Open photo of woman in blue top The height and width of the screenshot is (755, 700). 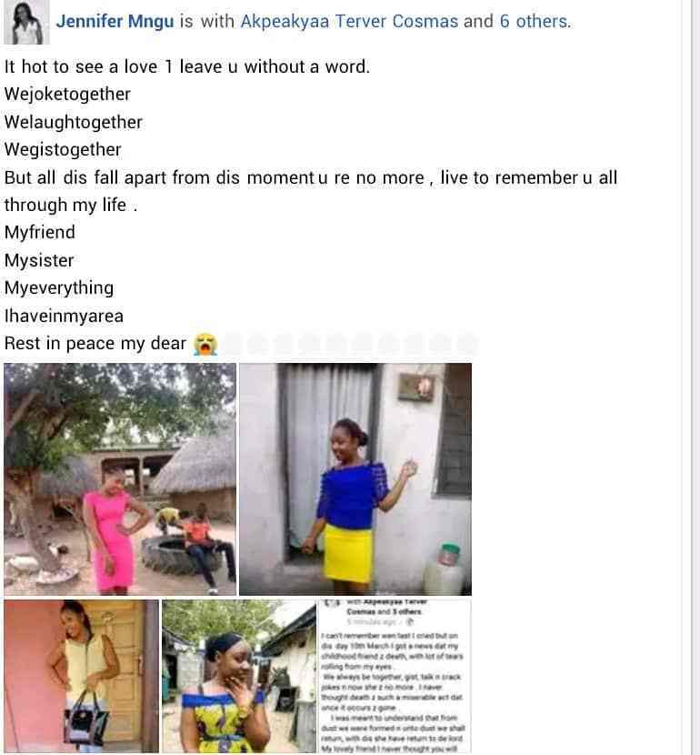(355, 479)
